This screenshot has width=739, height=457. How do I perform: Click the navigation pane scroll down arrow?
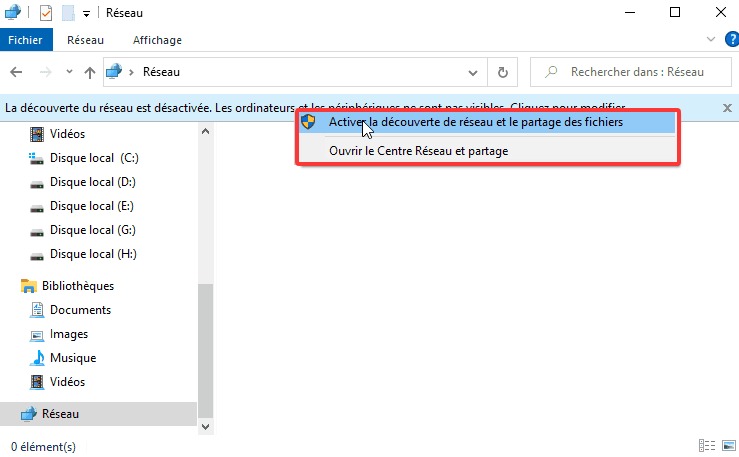tap(206, 425)
